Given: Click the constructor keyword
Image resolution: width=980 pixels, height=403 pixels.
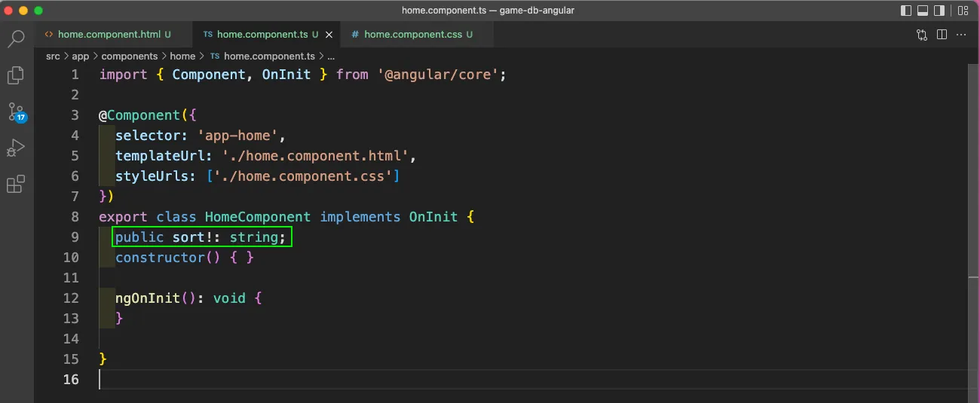Looking at the screenshot, I should 160,258.
